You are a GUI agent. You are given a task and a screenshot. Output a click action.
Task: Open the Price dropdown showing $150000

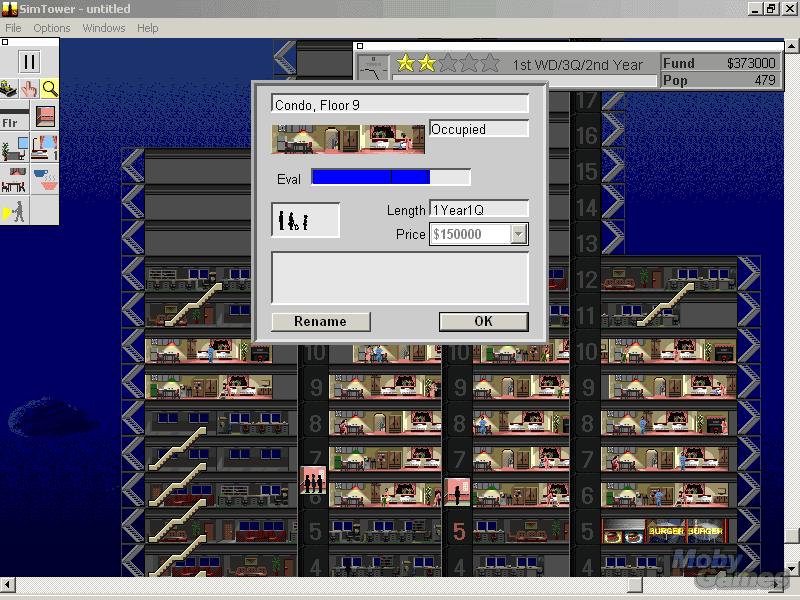518,234
